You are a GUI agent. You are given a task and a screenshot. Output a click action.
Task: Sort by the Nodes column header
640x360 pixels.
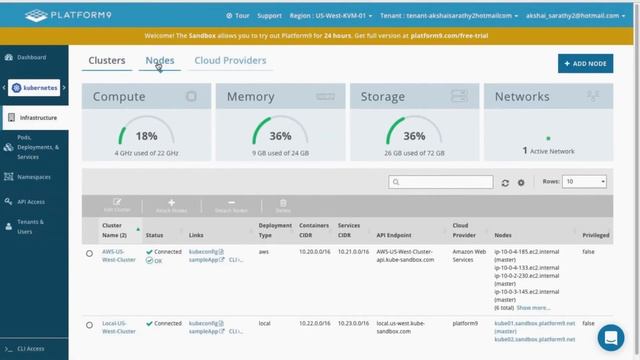pos(503,236)
